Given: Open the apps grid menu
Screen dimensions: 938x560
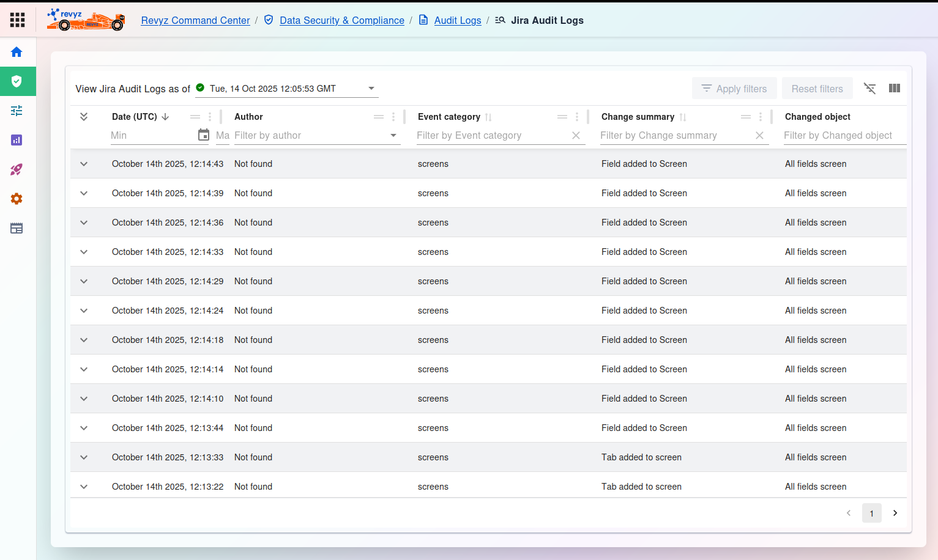Looking at the screenshot, I should pos(18,20).
